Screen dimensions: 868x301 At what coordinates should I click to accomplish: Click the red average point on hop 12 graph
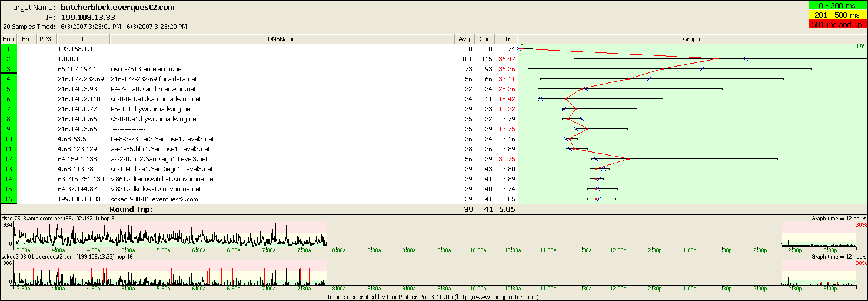(629, 159)
